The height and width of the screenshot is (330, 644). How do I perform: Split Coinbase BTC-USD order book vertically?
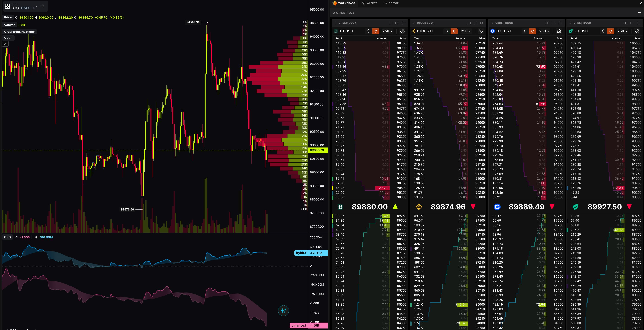547,23
